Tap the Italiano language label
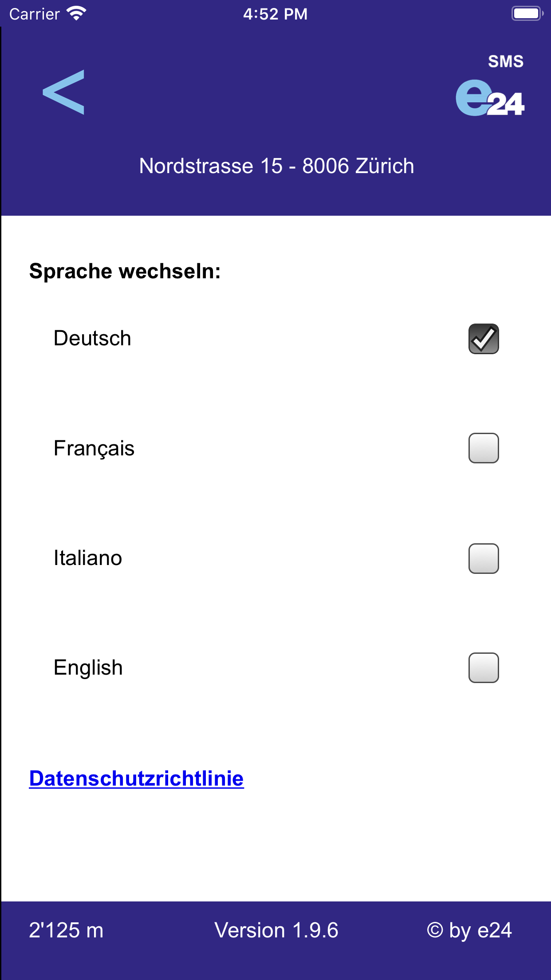Screen dimensions: 551x980 [88, 558]
